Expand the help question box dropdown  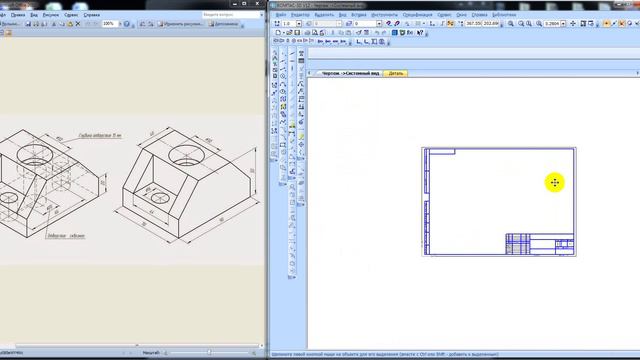coord(262,15)
